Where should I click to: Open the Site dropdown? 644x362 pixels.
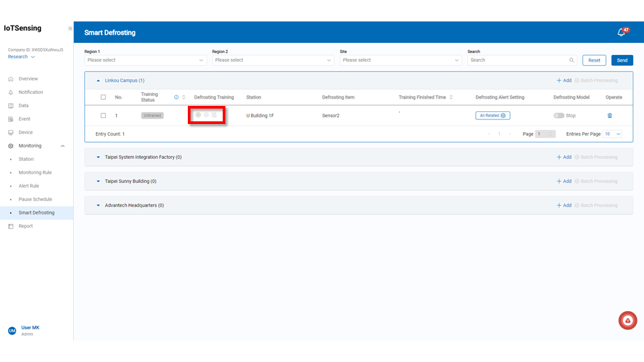point(400,60)
